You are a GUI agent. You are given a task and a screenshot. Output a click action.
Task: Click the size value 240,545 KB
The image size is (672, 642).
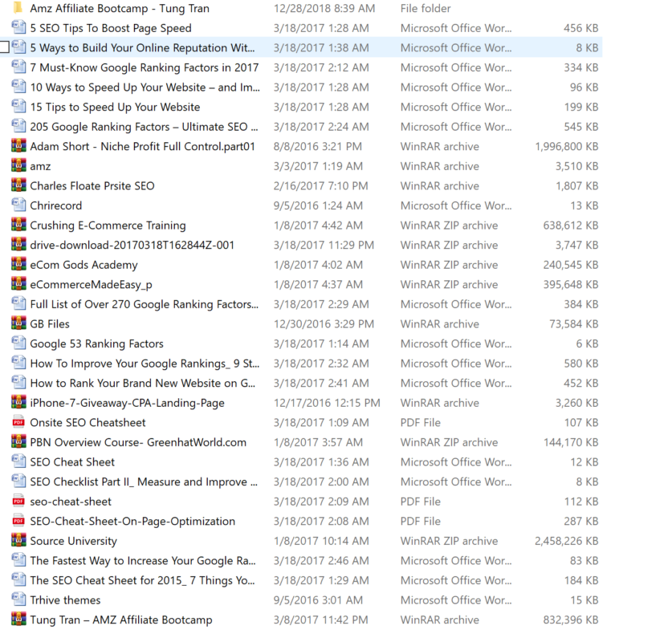(x=571, y=265)
